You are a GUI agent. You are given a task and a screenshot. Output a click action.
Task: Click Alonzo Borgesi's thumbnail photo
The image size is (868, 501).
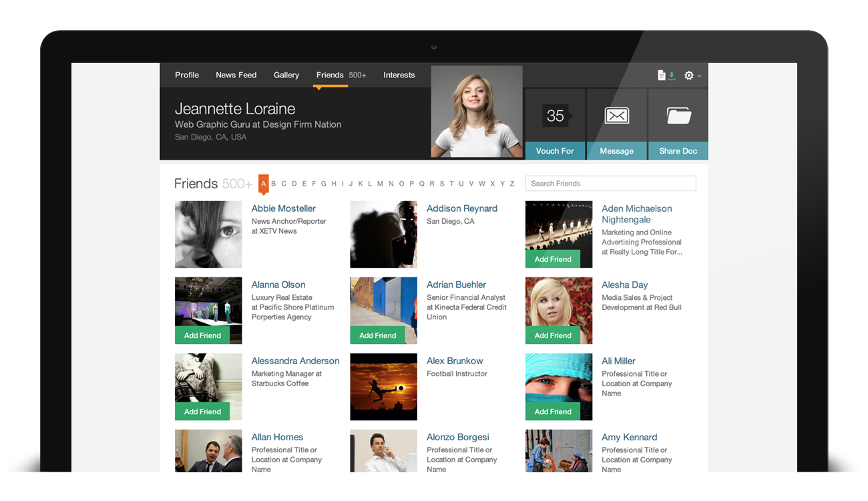point(384,451)
